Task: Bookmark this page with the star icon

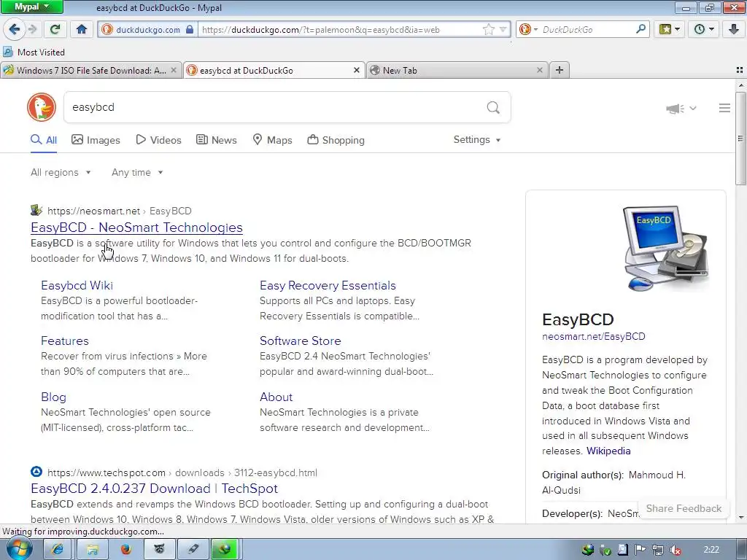Action: 488,29
